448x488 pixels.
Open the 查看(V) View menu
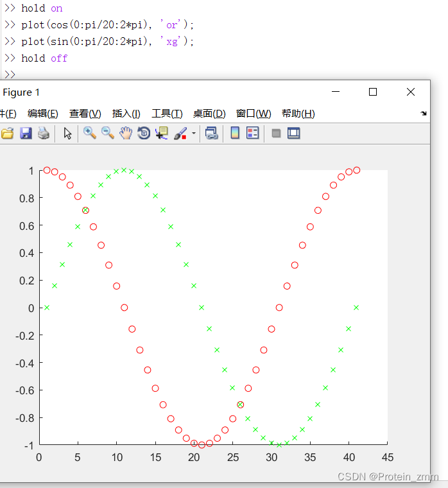coord(85,114)
